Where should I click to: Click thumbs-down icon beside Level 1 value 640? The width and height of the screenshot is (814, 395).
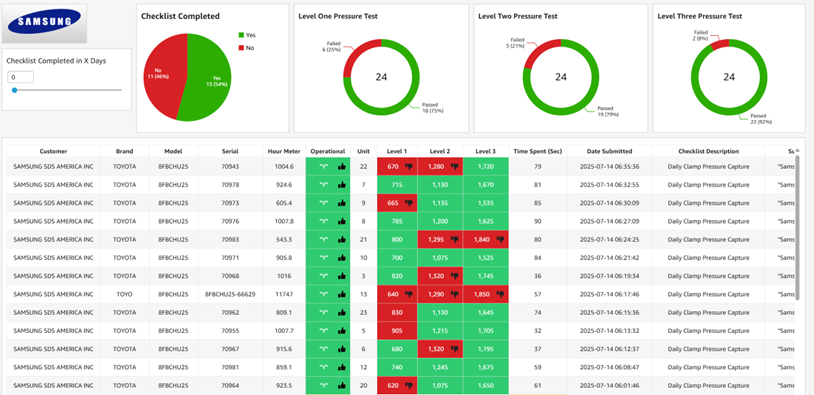[x=409, y=294]
